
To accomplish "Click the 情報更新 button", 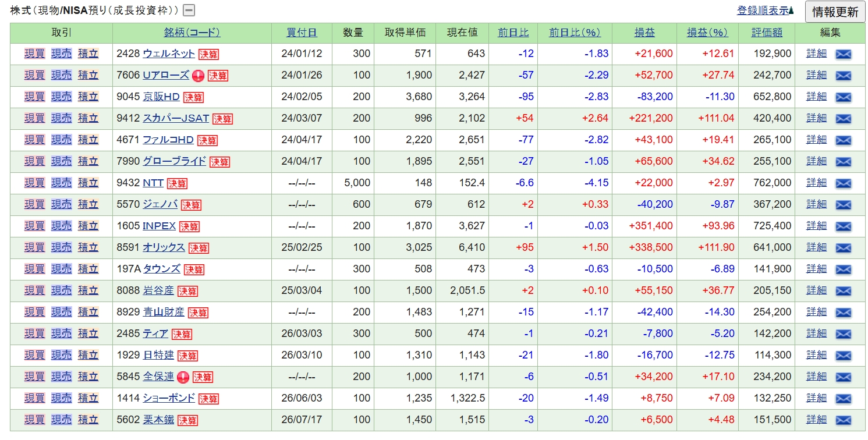I will click(835, 12).
